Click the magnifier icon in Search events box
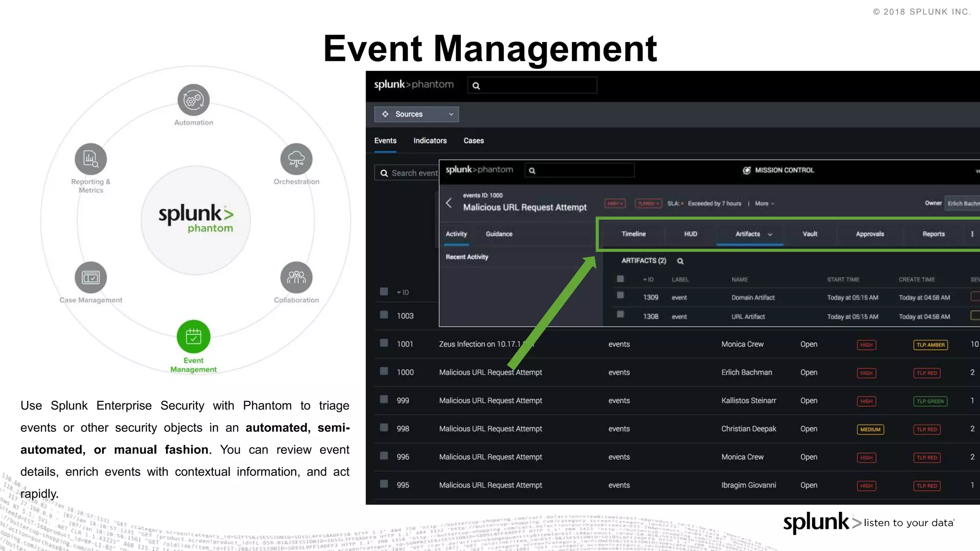The height and width of the screenshot is (551, 980). coord(384,173)
